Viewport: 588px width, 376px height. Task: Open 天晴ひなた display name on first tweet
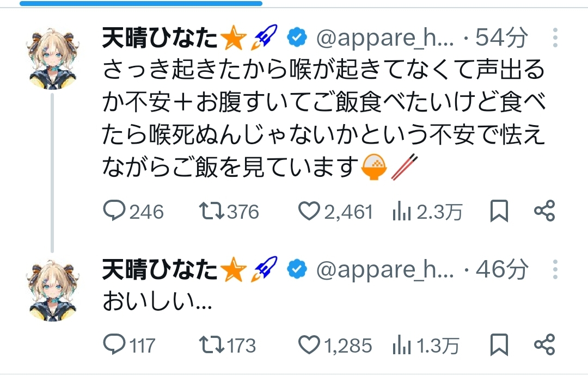point(161,38)
